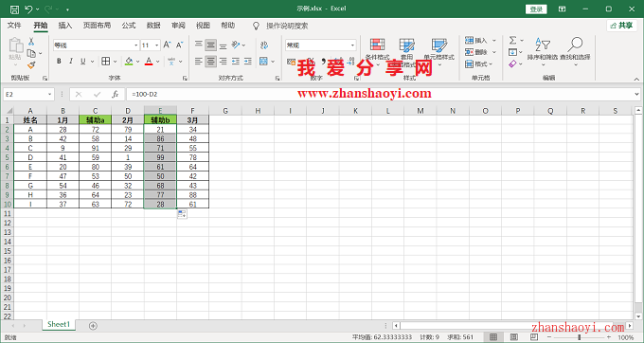Open Find and Select
This screenshot has width=644, height=343.
point(575,52)
